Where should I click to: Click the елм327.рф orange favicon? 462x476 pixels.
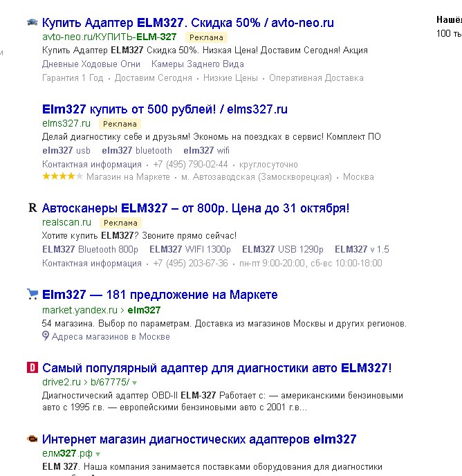pyautogui.click(x=33, y=439)
